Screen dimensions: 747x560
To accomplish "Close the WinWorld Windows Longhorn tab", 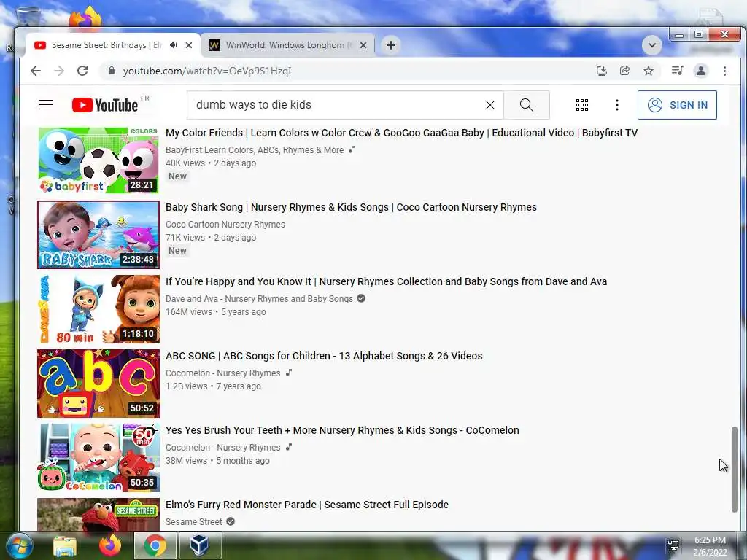I will point(363,45).
